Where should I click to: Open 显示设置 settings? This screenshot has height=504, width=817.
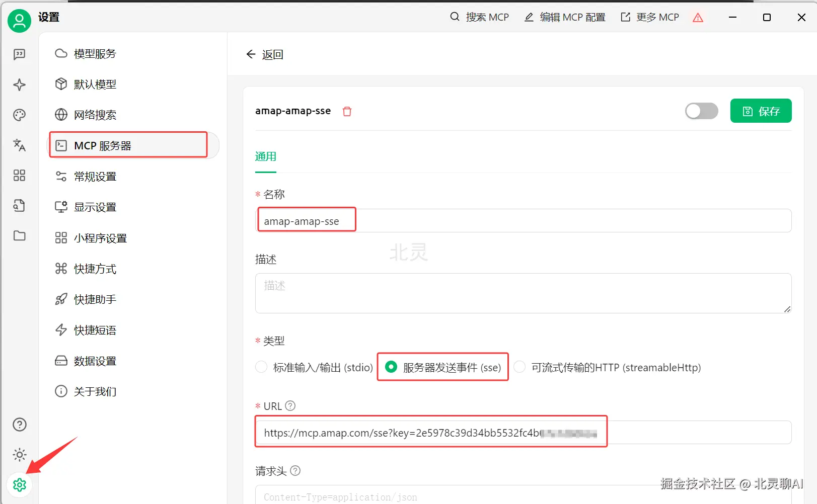point(134,207)
